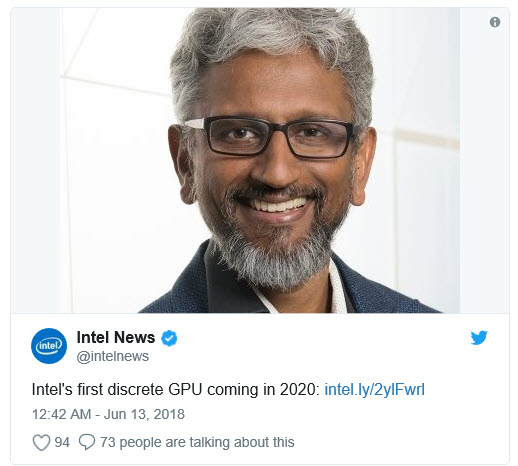
Task: Like the tweet with the heart icon
Action: click(41, 442)
